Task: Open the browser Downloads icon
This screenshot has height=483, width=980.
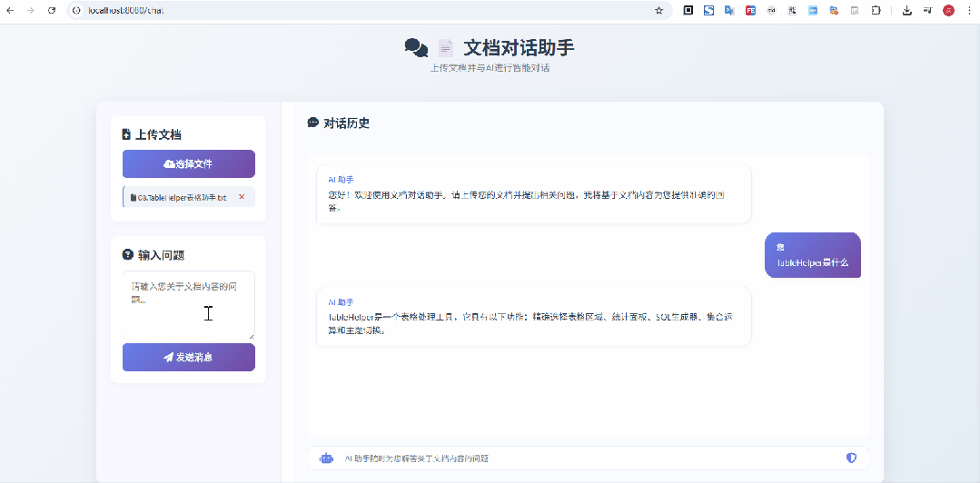Action: pyautogui.click(x=907, y=11)
